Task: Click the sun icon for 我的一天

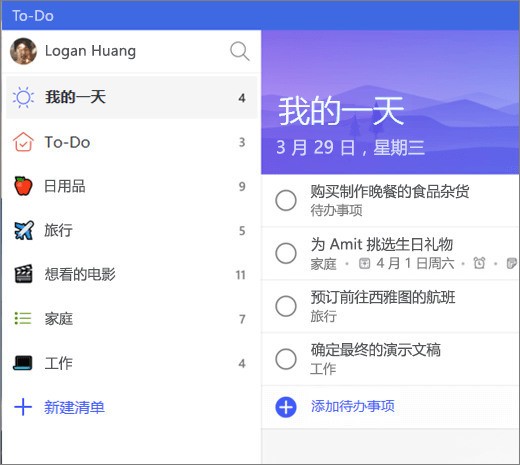Action: pyautogui.click(x=23, y=97)
